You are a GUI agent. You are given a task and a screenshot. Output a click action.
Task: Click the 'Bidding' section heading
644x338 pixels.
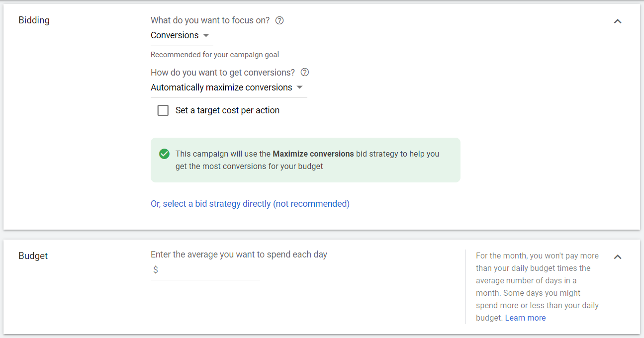point(34,20)
